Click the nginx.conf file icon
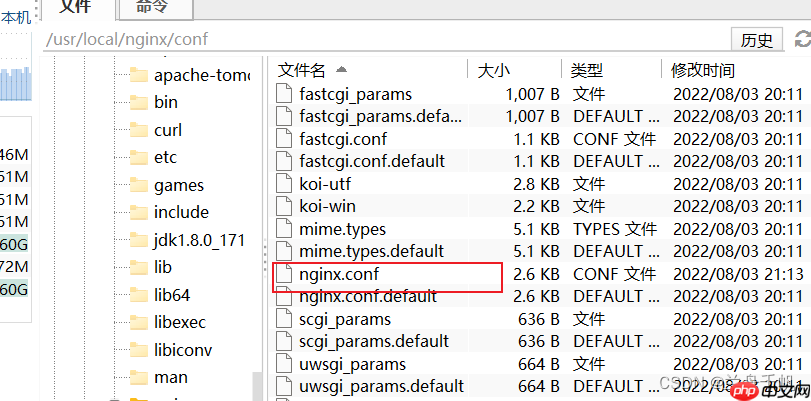The height and width of the screenshot is (401, 811). 284,274
